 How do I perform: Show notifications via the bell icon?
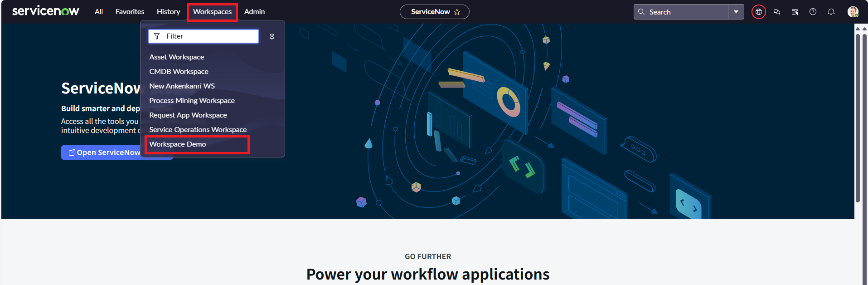tap(831, 12)
